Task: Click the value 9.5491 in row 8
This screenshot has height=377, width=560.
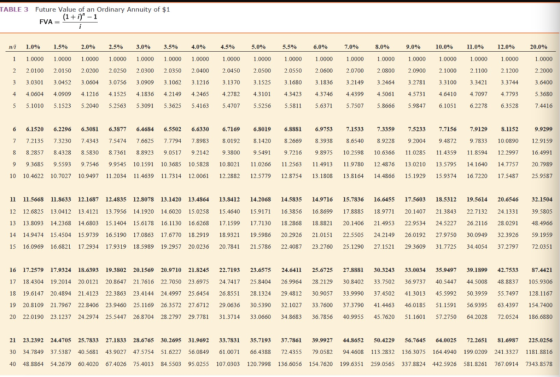Action: coord(262,153)
